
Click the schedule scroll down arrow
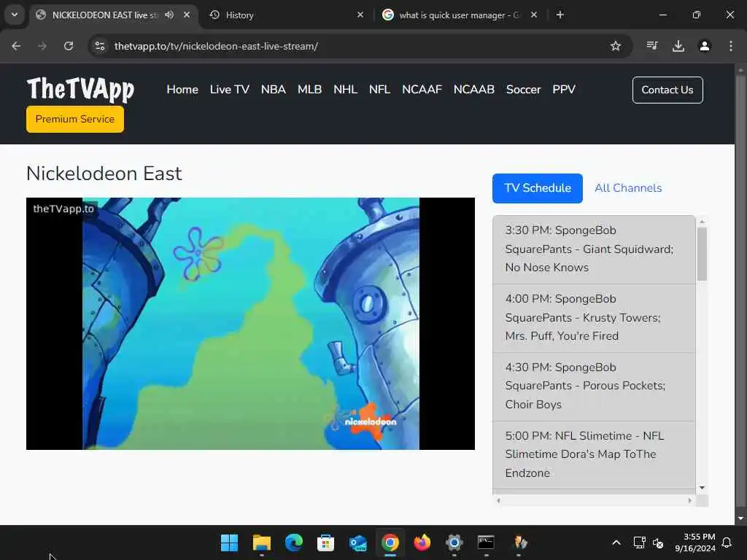[702, 488]
